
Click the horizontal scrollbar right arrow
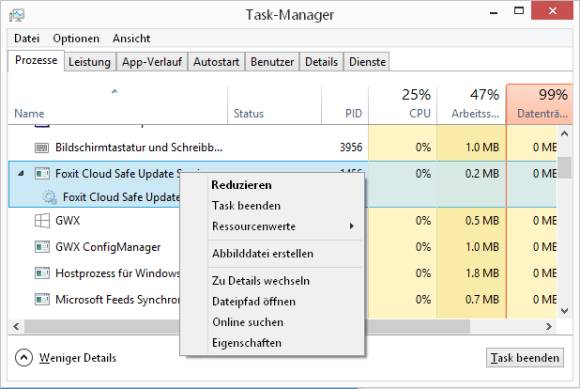(549, 327)
